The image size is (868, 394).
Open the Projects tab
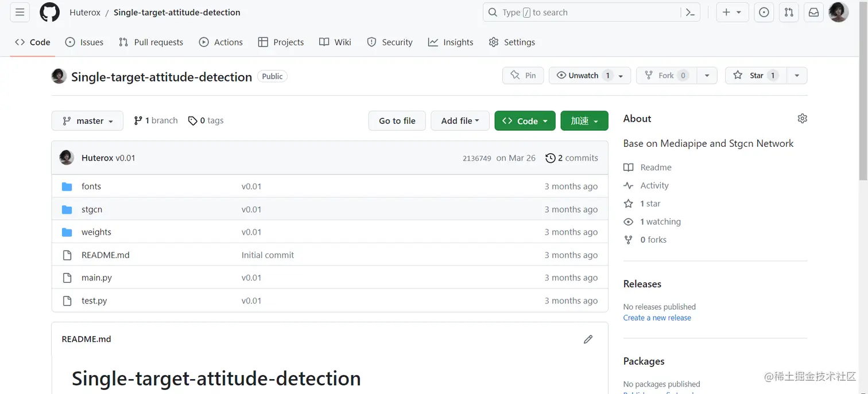pos(281,42)
